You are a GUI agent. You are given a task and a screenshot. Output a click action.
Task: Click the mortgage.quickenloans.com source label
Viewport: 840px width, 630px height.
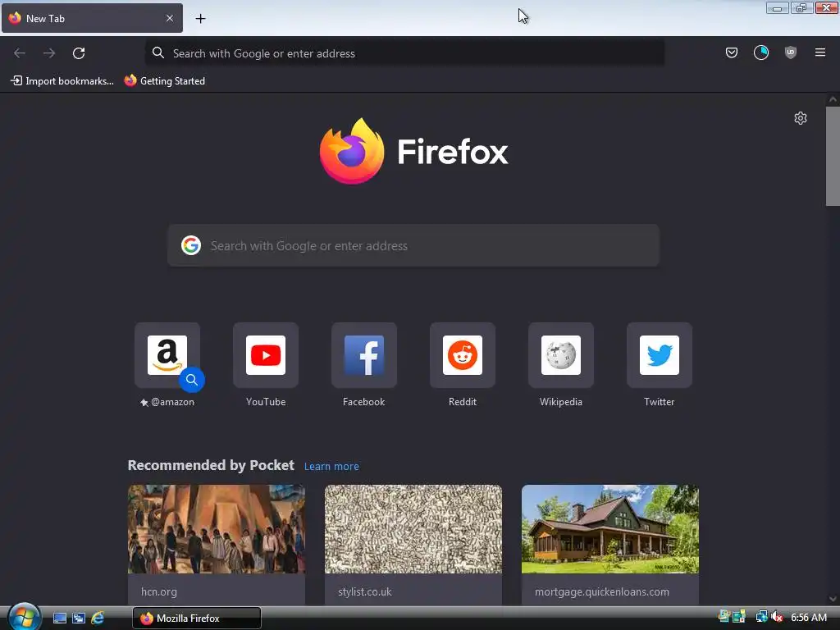tap(601, 592)
